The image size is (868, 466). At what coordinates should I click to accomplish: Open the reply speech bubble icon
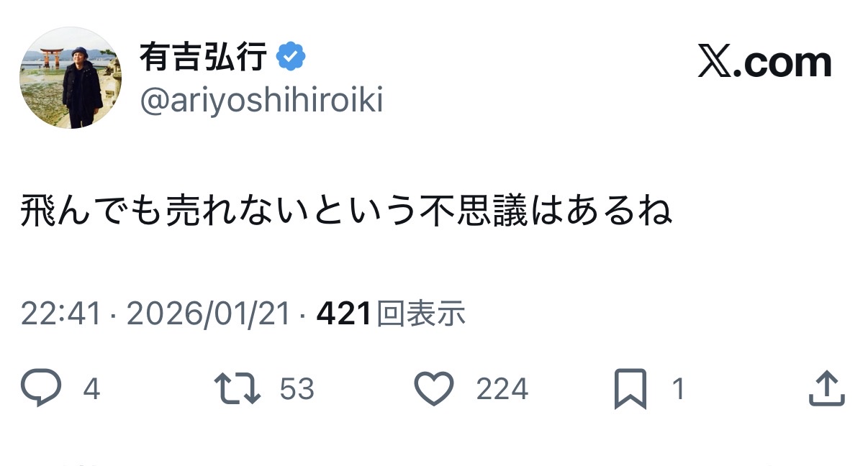pos(42,389)
